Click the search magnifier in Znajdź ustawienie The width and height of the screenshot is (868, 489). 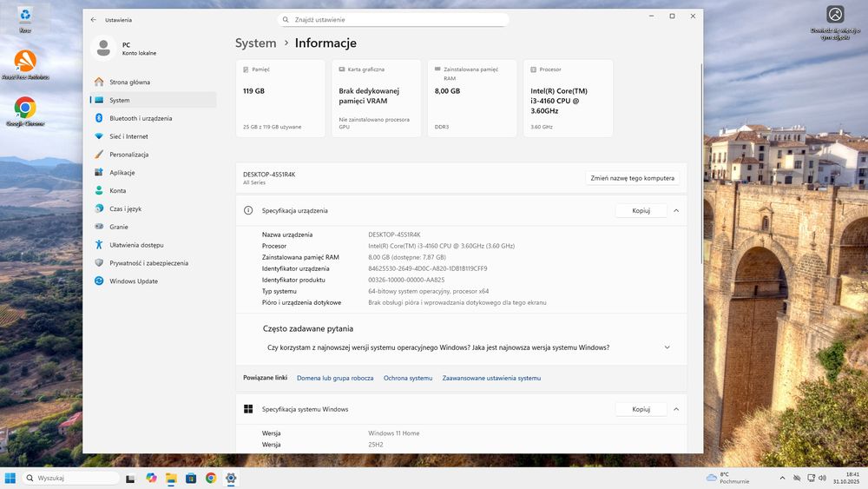coord(286,19)
